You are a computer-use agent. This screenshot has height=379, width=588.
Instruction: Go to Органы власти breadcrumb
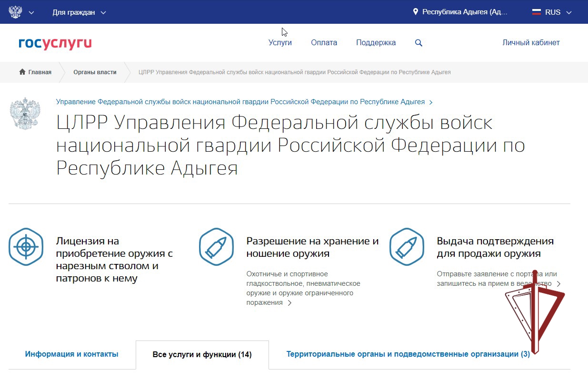(95, 72)
